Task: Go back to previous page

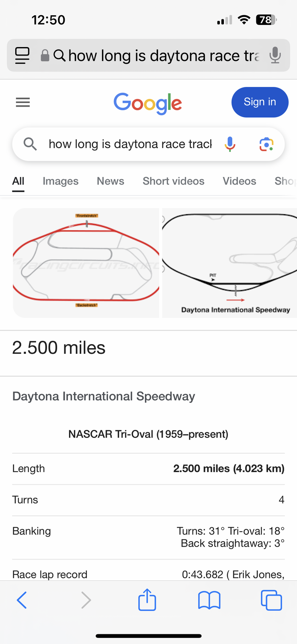Action: tap(22, 600)
